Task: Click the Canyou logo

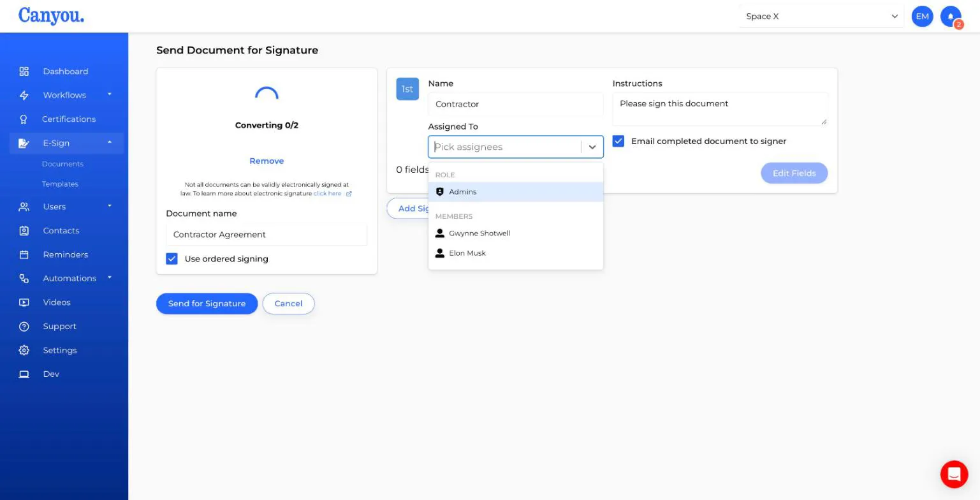Action: pyautogui.click(x=51, y=15)
